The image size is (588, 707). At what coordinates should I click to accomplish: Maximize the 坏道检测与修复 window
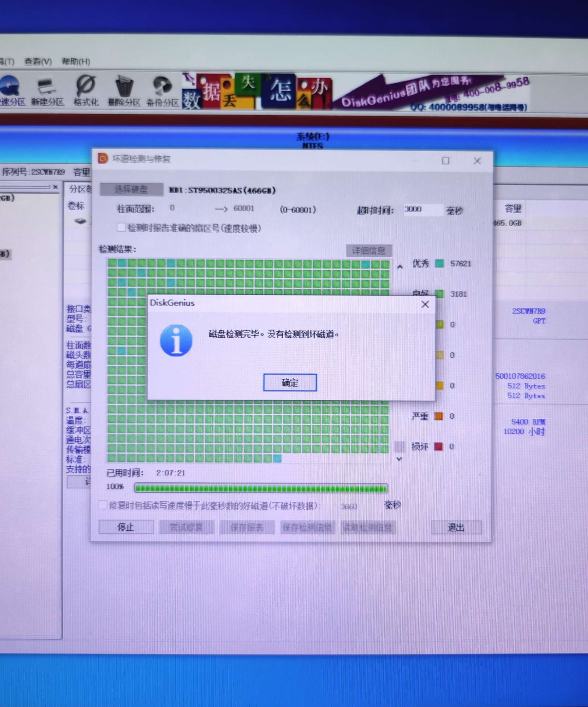(x=446, y=161)
